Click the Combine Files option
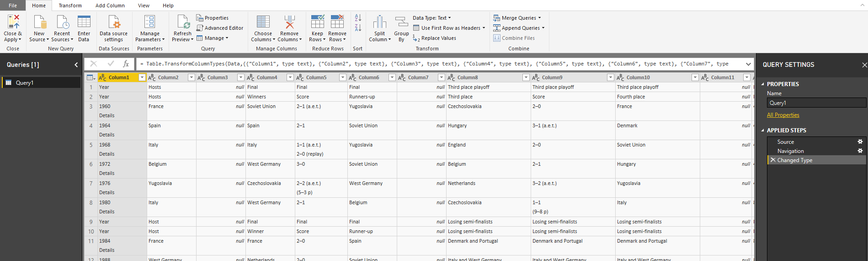The height and width of the screenshot is (261, 868). 514,38
